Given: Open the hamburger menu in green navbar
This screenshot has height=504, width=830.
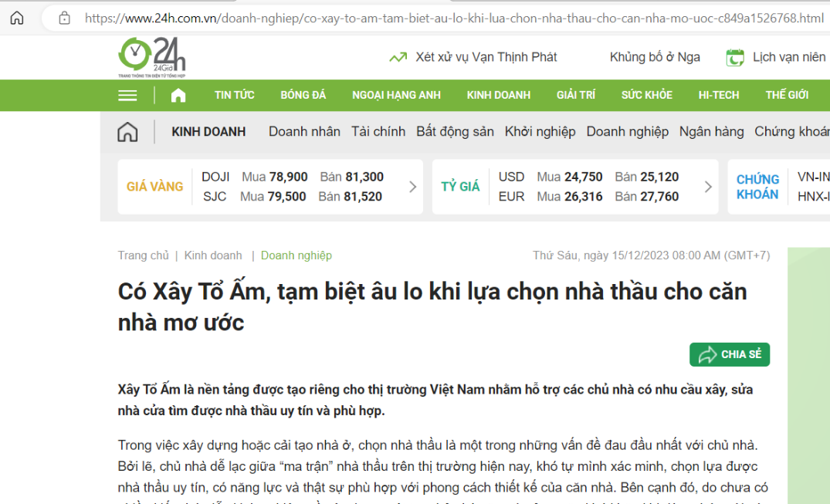Looking at the screenshot, I should point(127,95).
